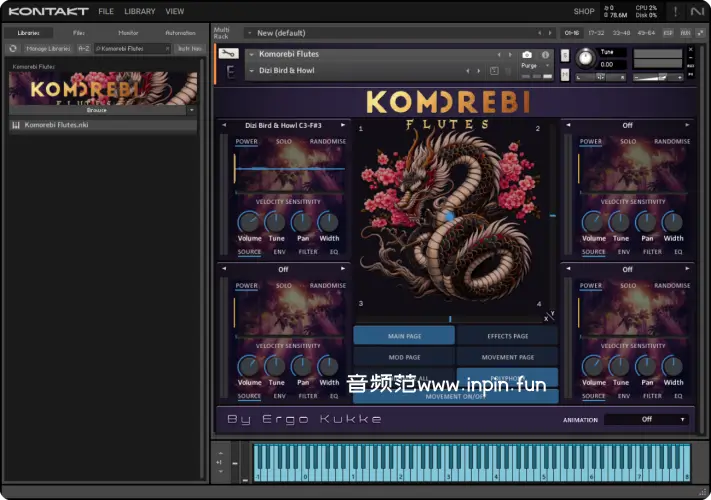Click the wrench edit instrument icon
Screen dimensions: 711x500
(228, 53)
